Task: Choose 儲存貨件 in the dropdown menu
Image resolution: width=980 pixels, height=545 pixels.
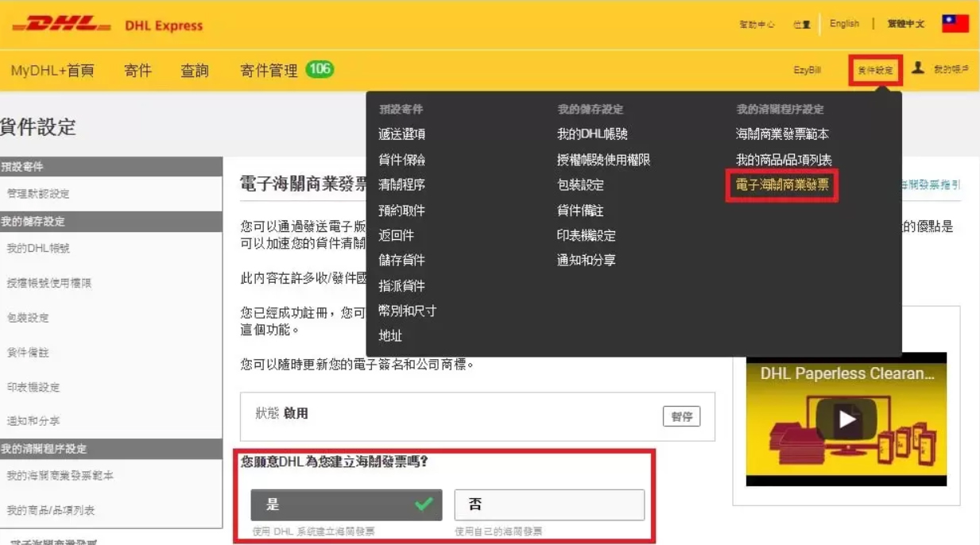Action: pos(401,260)
